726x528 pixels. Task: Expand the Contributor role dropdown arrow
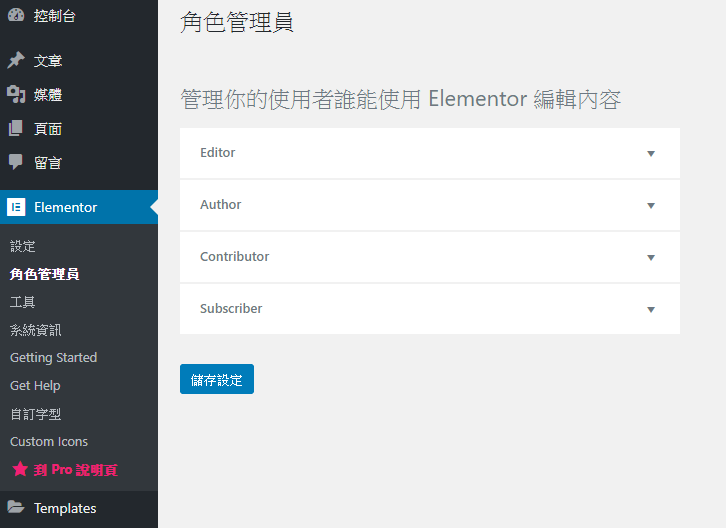[651, 257]
